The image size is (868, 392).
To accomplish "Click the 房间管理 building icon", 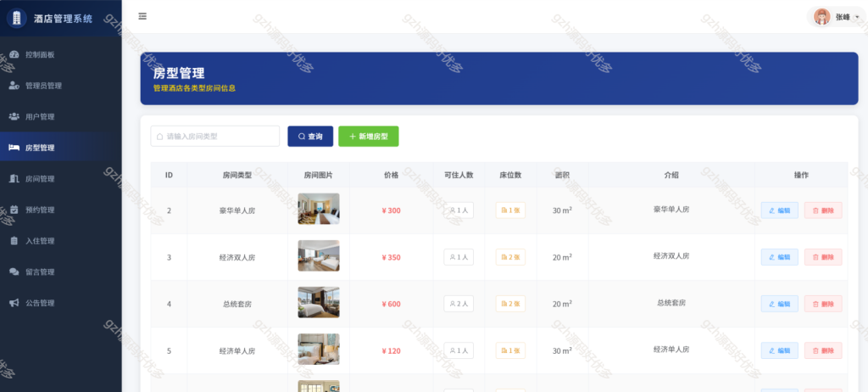I will click(14, 178).
